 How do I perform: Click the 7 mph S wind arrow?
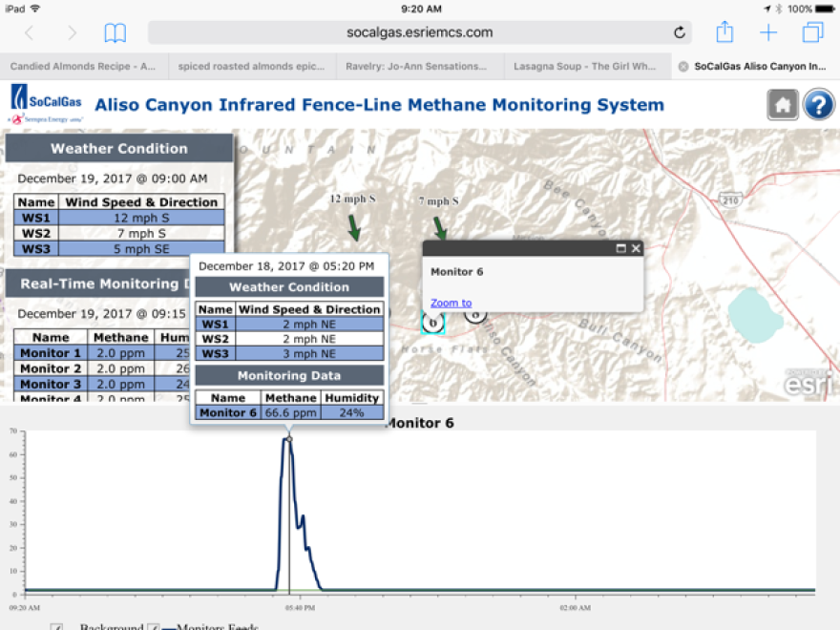439,227
